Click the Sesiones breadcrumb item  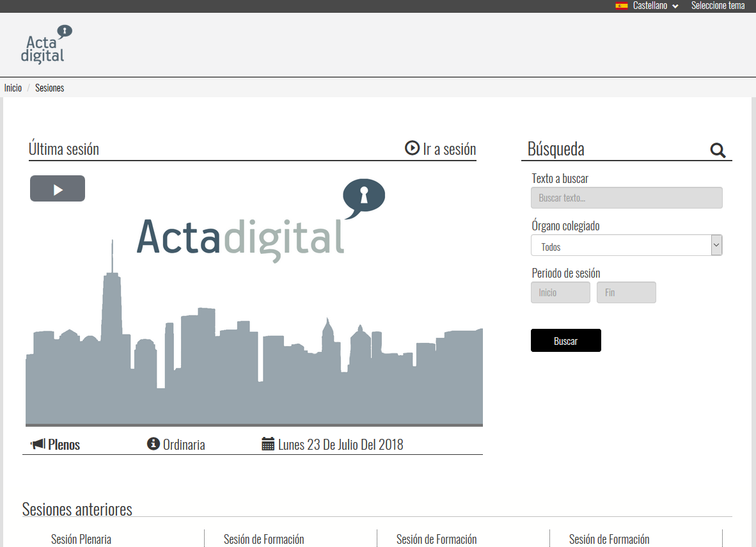pos(49,88)
